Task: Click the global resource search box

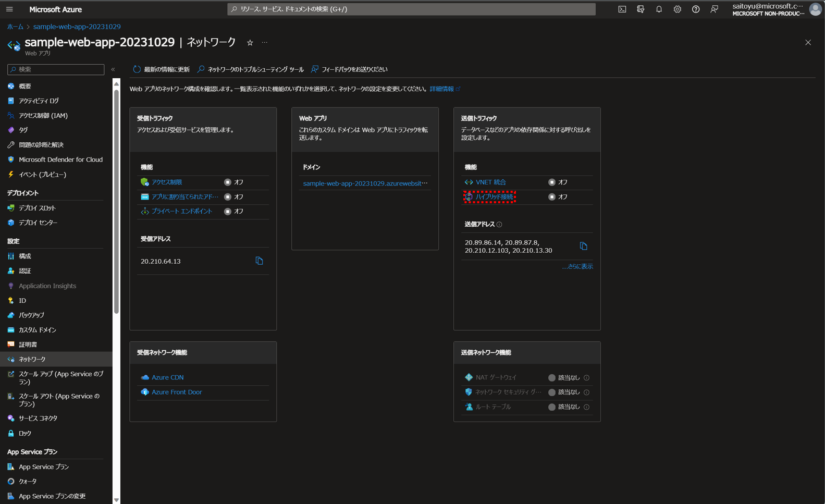Action: [411, 9]
